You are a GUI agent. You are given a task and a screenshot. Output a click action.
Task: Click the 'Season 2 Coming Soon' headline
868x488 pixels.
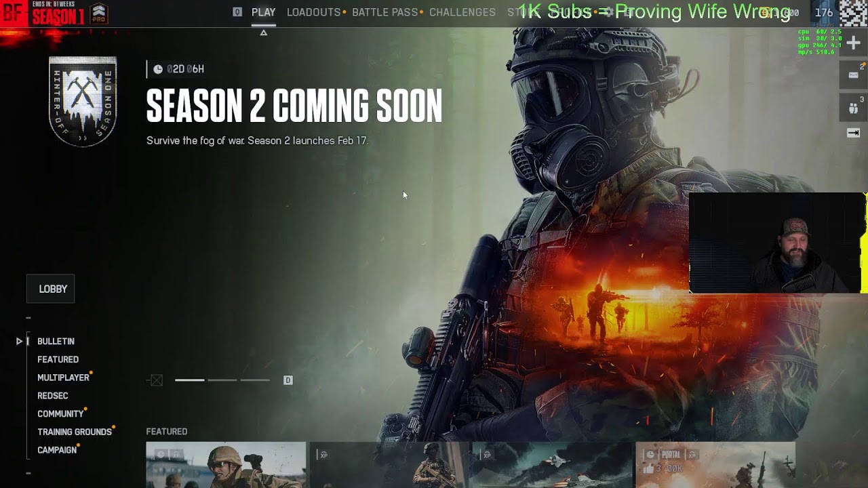[x=294, y=106]
